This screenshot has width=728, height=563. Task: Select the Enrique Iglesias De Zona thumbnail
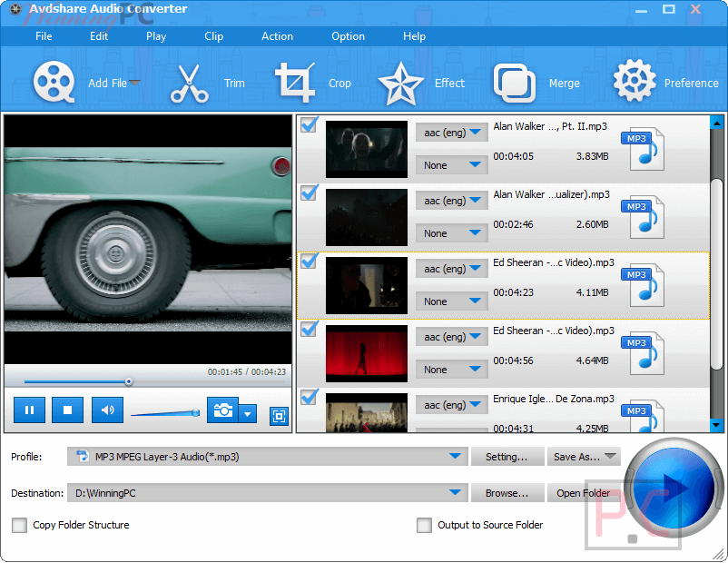tap(367, 413)
